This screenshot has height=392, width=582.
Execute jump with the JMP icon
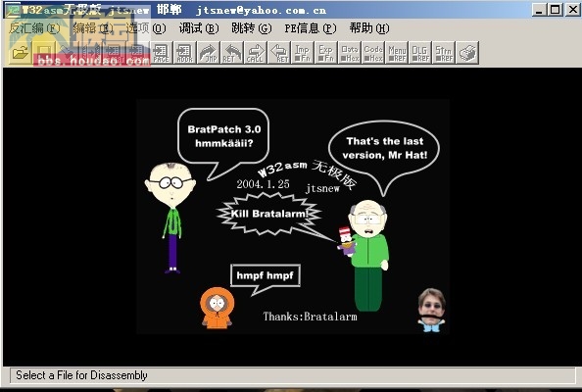point(208,53)
